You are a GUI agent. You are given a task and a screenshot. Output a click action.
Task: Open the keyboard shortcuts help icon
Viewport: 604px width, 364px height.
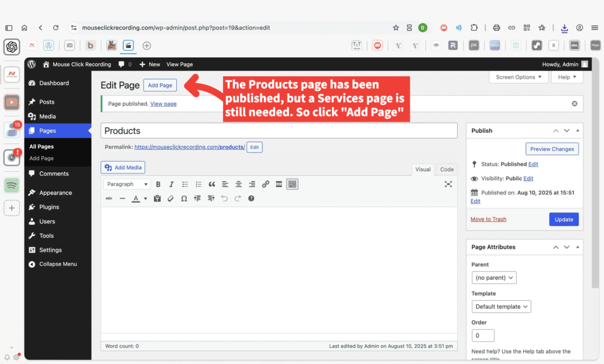pos(251,199)
